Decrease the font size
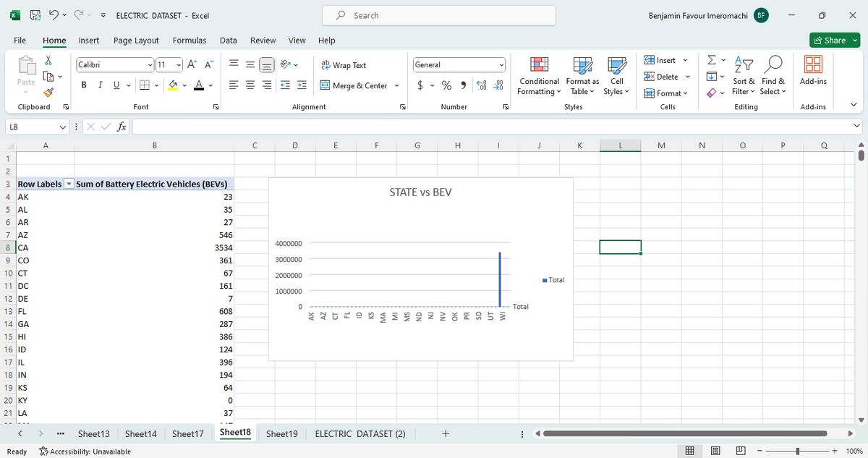Screen dimensions: 868x458 [208, 65]
